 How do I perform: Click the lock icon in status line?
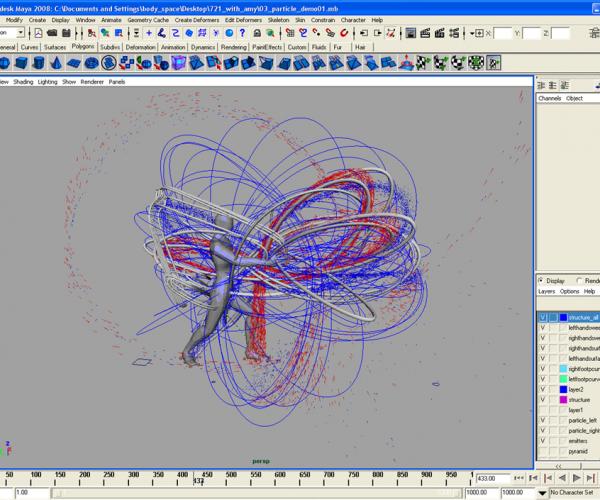[x=257, y=33]
